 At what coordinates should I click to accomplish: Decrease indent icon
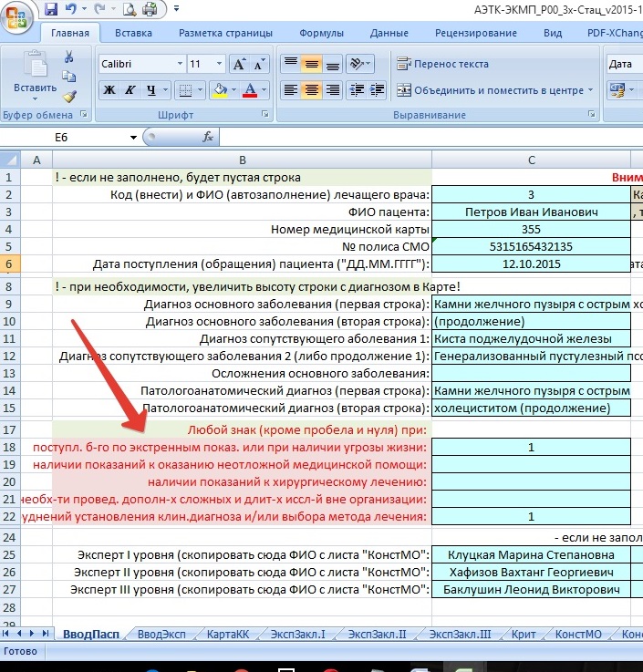click(358, 90)
